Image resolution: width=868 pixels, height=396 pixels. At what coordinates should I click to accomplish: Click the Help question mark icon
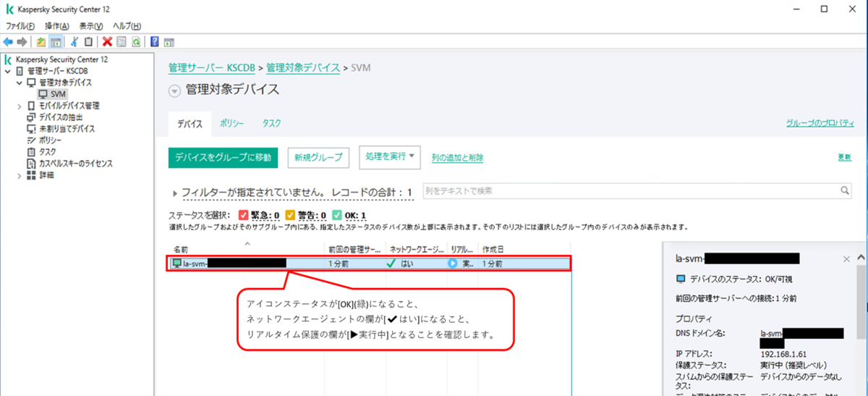point(154,41)
